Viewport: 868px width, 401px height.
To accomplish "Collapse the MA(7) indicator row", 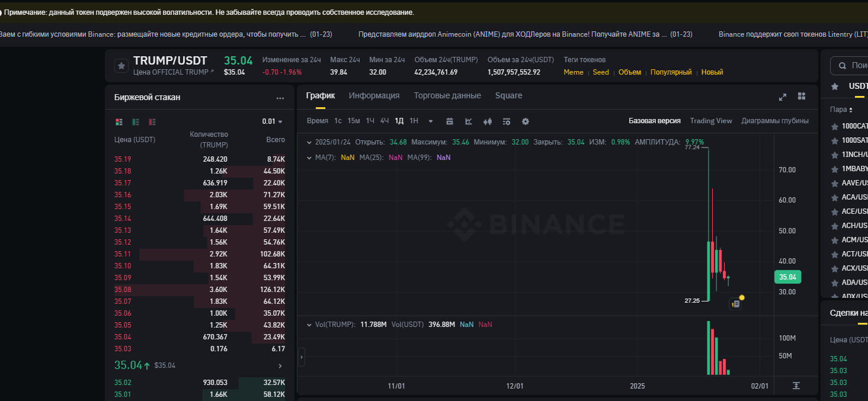I will coord(309,158).
